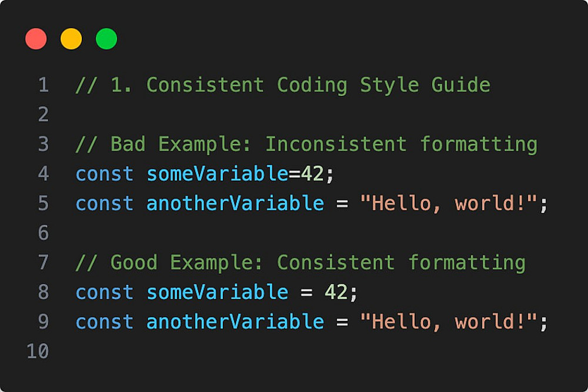Image resolution: width=588 pixels, height=392 pixels.
Task: Click the "Hello, world!" string on line 5
Action: click(449, 204)
